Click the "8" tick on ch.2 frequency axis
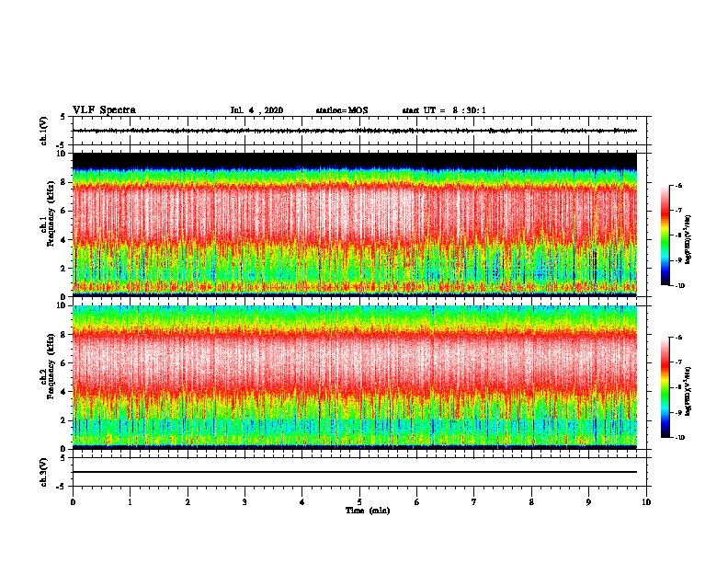The width and height of the screenshot is (728, 563). coord(64,335)
